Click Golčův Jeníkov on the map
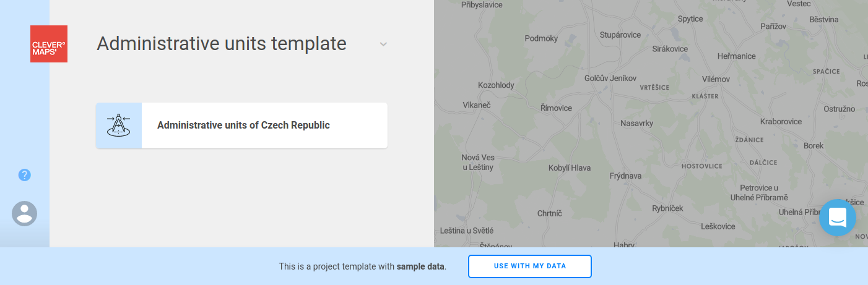 coord(610,79)
